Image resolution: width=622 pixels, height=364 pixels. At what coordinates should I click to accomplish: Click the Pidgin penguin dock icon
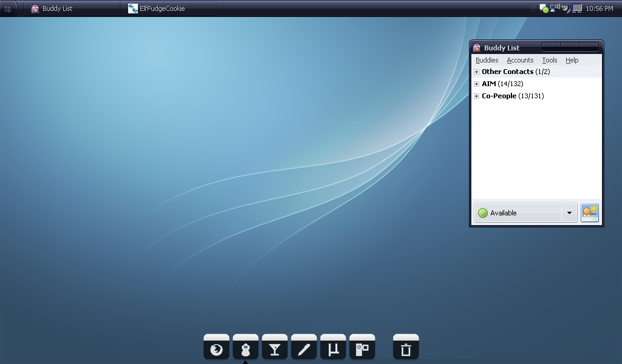click(245, 348)
